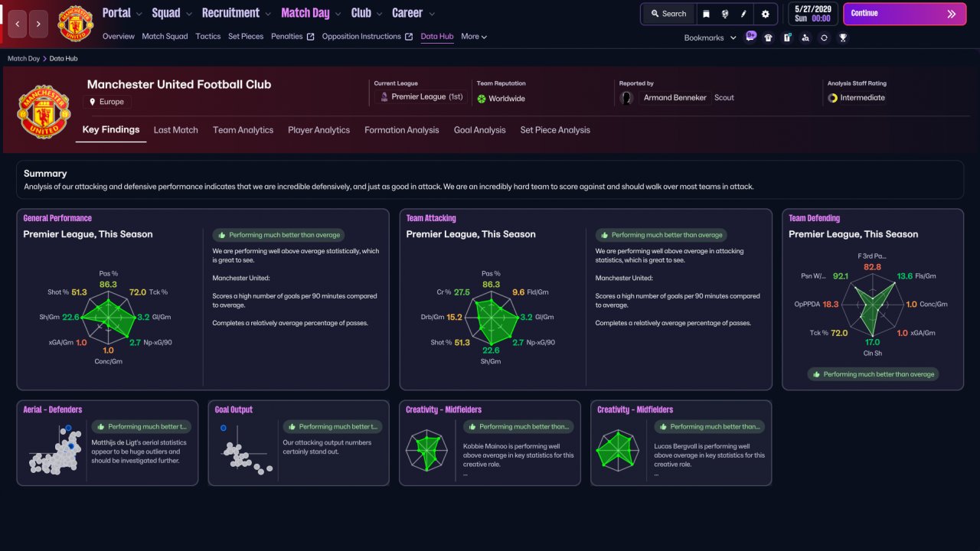This screenshot has height=551, width=980.
Task: Click the 15.2 Drb/Gm value
Action: [x=455, y=318]
